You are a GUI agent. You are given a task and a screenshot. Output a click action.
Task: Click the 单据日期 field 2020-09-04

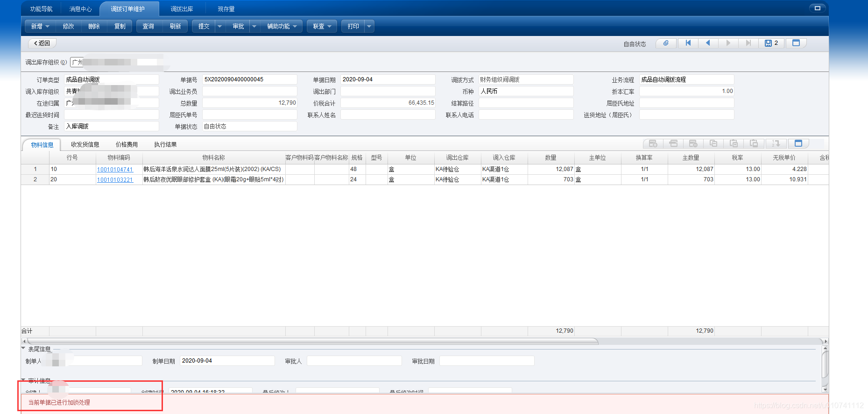coord(388,79)
